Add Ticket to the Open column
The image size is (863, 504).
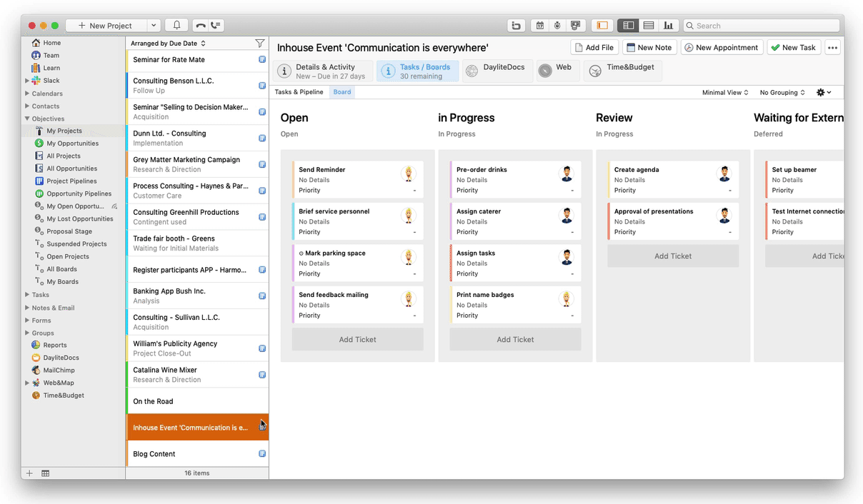358,340
